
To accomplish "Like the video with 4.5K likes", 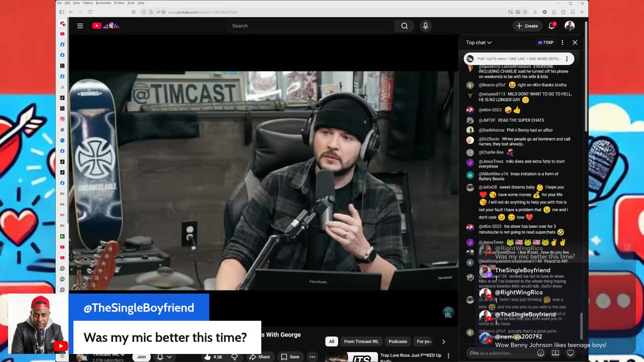I will [213, 357].
